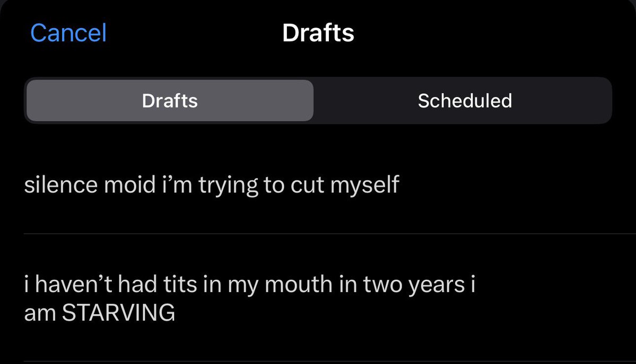Choose Scheduled in the segmented control
The height and width of the screenshot is (364, 636).
pyautogui.click(x=463, y=101)
